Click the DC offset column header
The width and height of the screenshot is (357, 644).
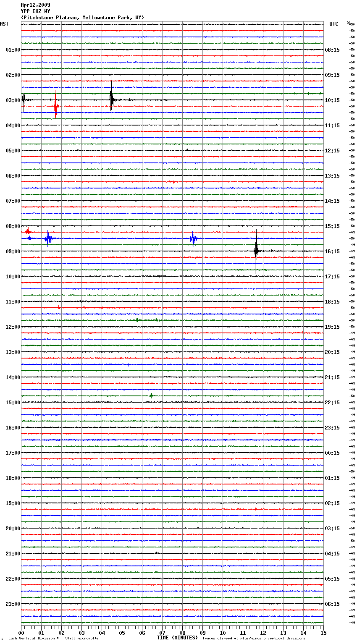(349, 23)
